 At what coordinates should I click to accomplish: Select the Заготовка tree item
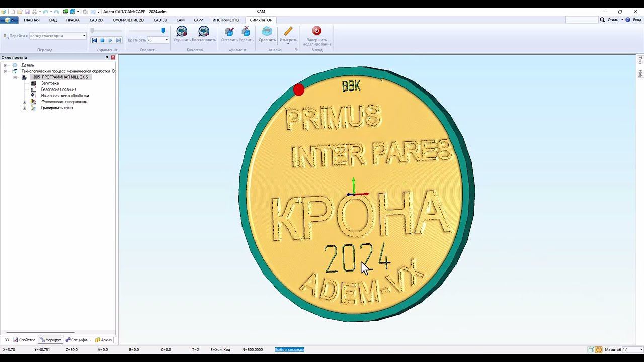click(50, 83)
